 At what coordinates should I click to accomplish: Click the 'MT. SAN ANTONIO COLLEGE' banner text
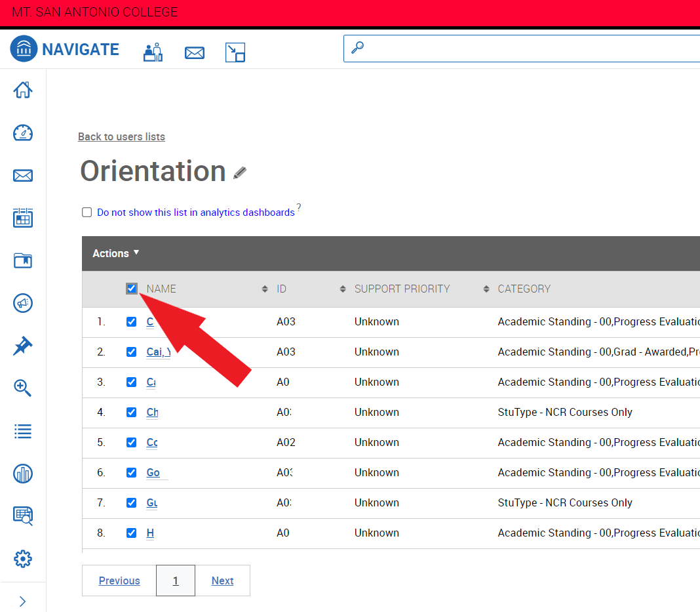(x=94, y=12)
